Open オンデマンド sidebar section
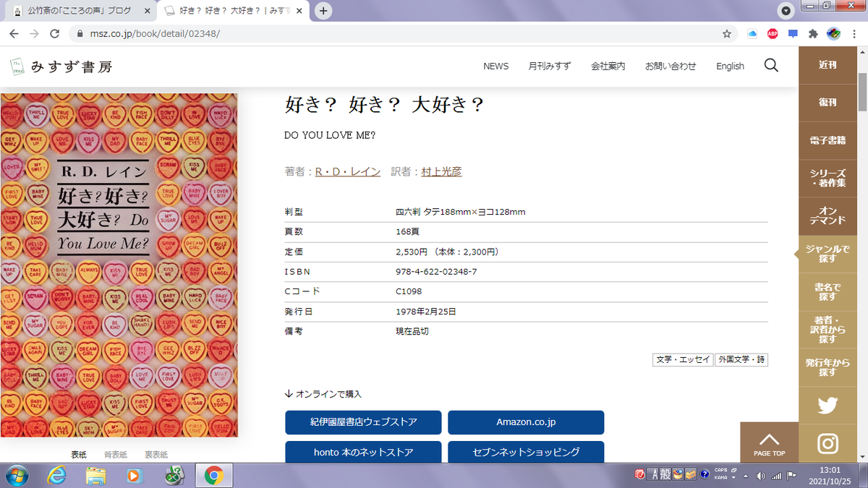 (827, 216)
